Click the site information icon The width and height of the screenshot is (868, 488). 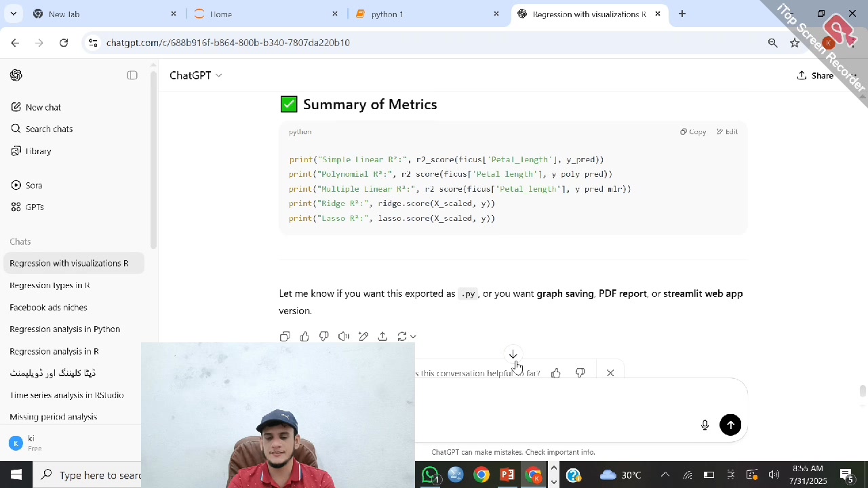[94, 43]
